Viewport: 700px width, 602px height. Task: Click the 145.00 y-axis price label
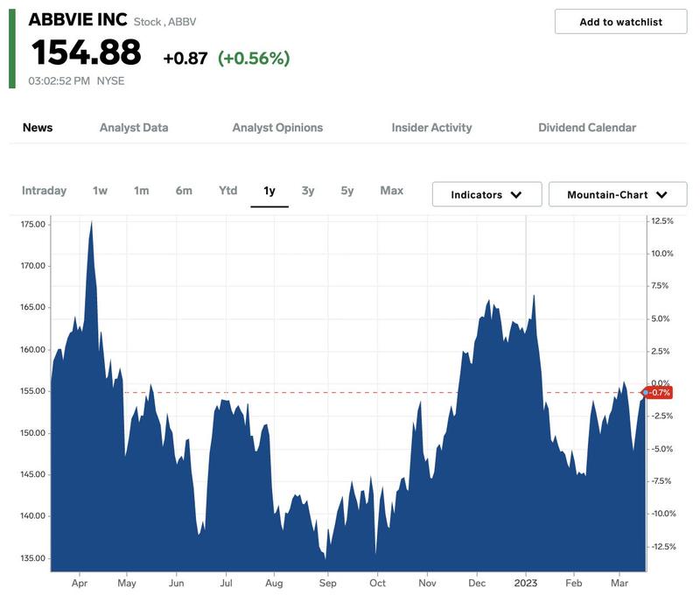(32, 474)
